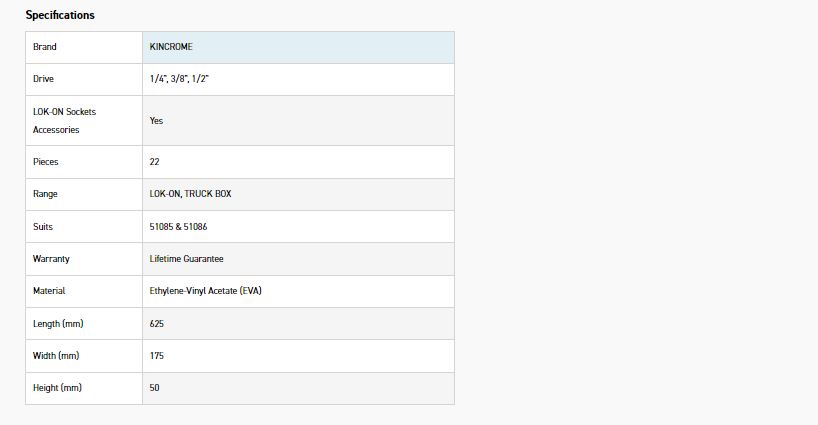Click the Lifetime Guarantee text
The image size is (818, 425).
coord(186,259)
